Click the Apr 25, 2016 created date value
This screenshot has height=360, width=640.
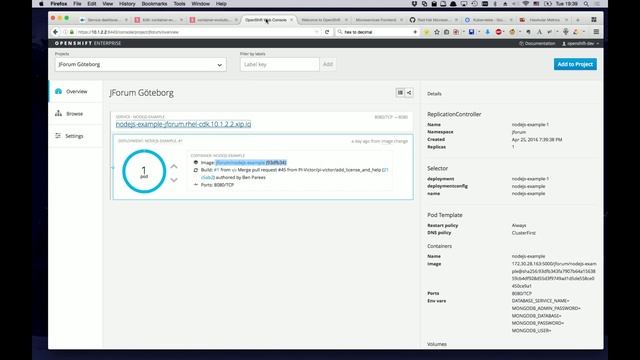pos(537,140)
